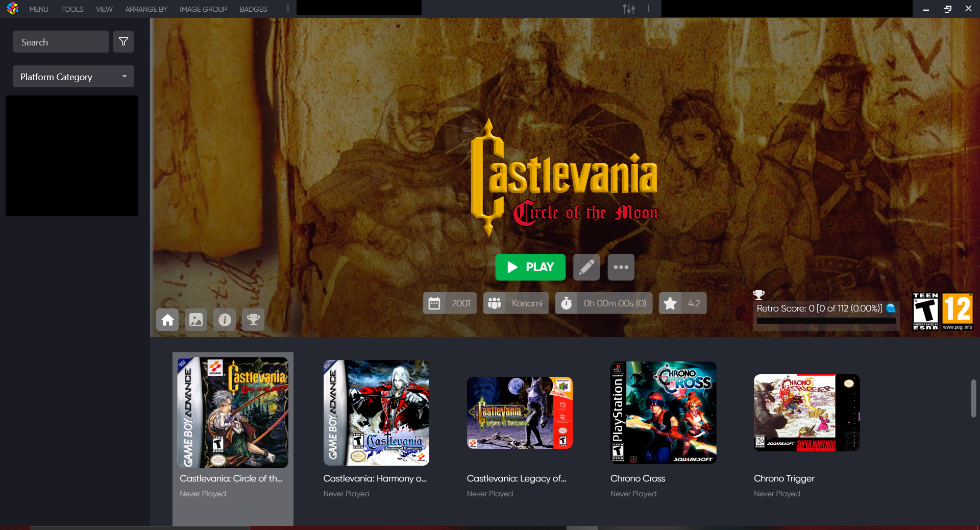The height and width of the screenshot is (530, 980).
Task: Click the PEGI 12 rating badge
Action: click(958, 311)
